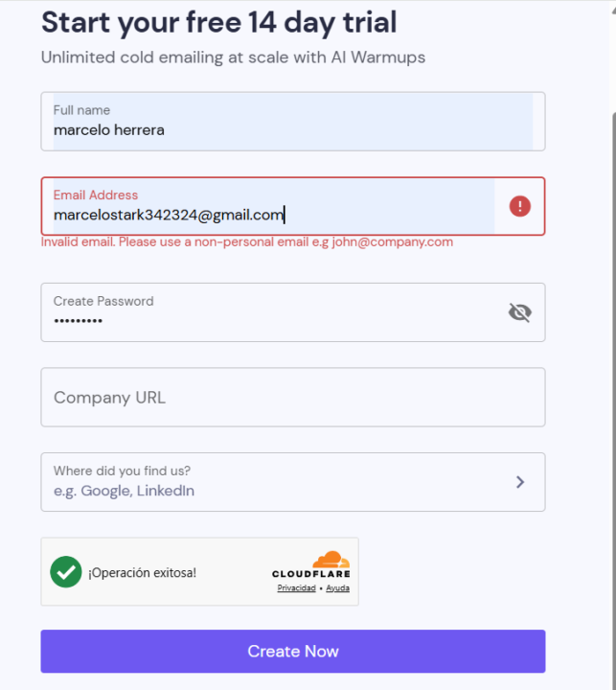Click the Company URL input
The width and height of the screenshot is (616, 690).
pyautogui.click(x=293, y=397)
